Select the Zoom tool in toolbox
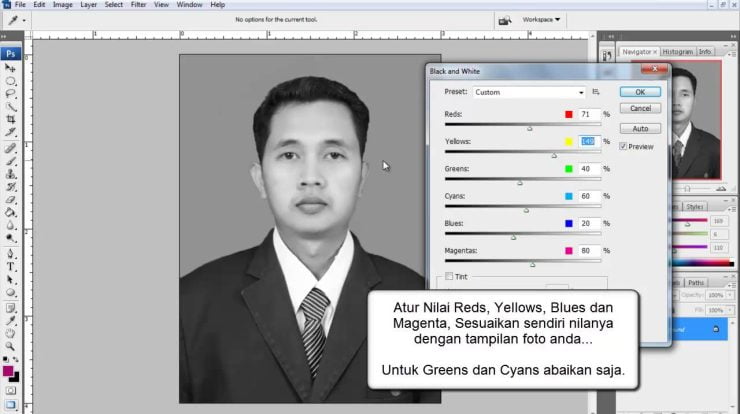This screenshot has height=414, width=740. coord(10,346)
